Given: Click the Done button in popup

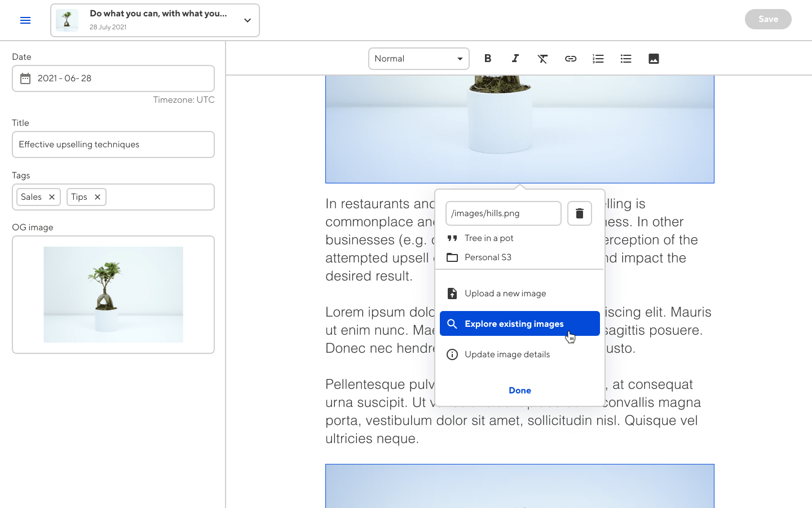Looking at the screenshot, I should (520, 391).
